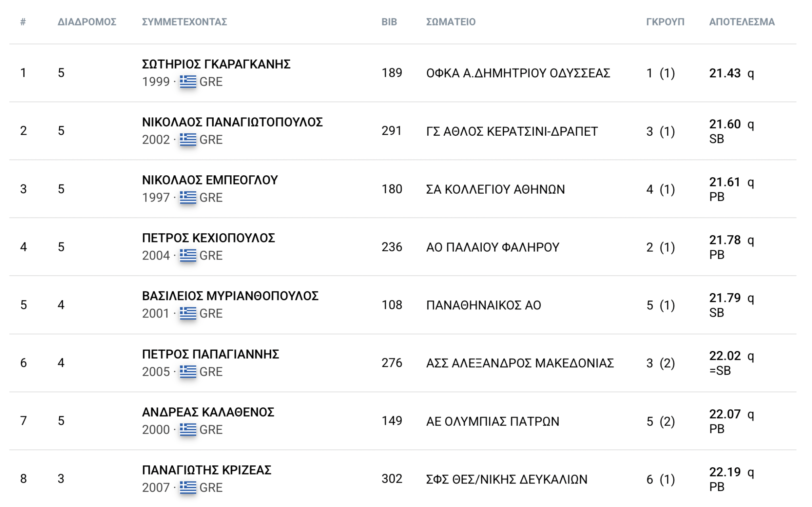812x507 pixels.
Task: Open athlete ΑΝΔΡΕΑΣ ΚΑΛΑΘΕΝΟΣ profile
Action: click(x=208, y=412)
